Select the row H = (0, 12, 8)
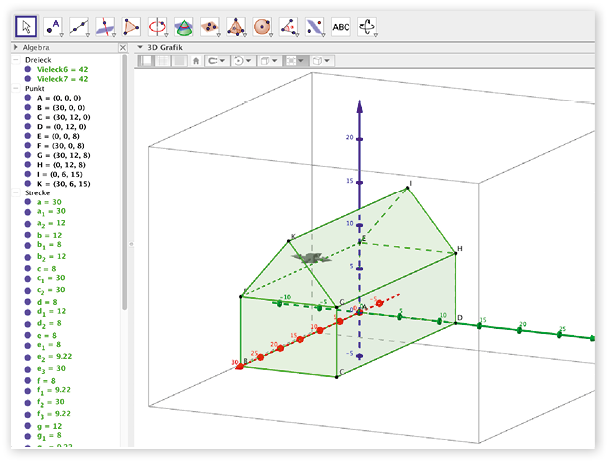Image resolution: width=609 pixels, height=463 pixels. 61,165
